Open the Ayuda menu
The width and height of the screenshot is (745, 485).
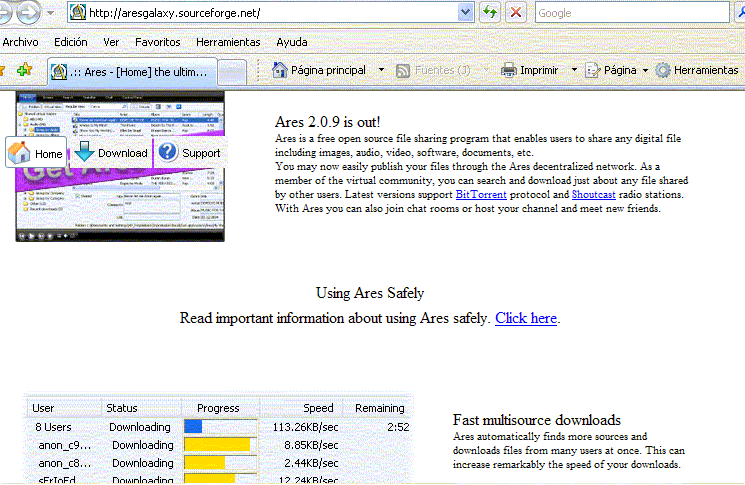(x=292, y=42)
